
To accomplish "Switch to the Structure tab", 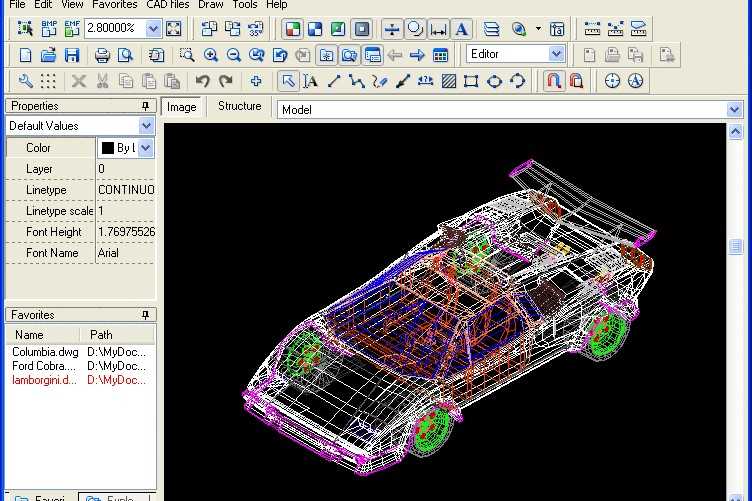I will (x=239, y=106).
